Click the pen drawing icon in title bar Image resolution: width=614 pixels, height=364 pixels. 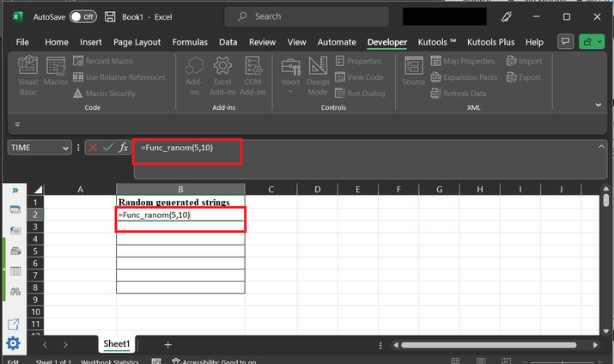click(507, 17)
